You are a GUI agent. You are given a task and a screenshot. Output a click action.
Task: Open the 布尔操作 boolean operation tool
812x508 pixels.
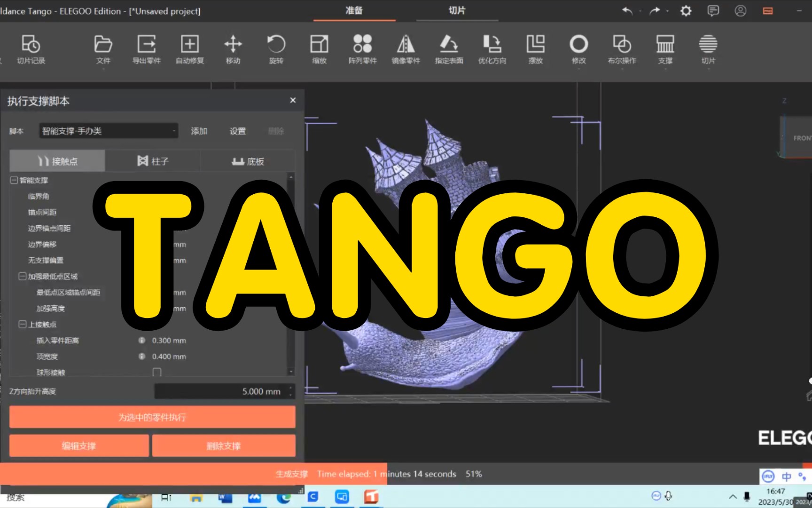tap(622, 49)
